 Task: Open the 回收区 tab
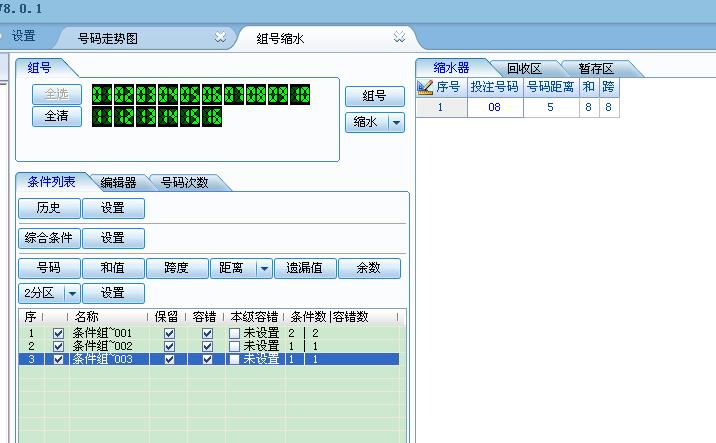pos(523,68)
